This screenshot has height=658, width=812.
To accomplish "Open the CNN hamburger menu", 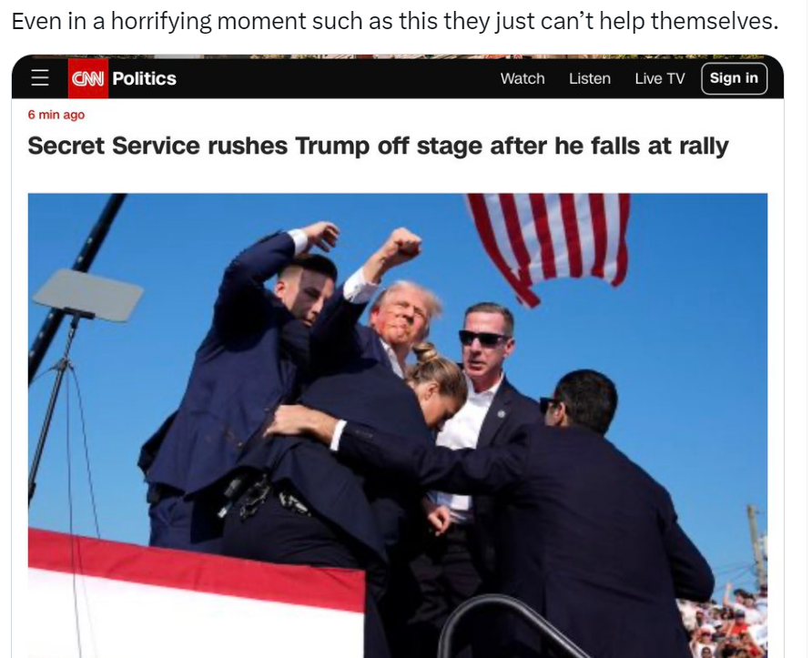I will click(x=40, y=78).
